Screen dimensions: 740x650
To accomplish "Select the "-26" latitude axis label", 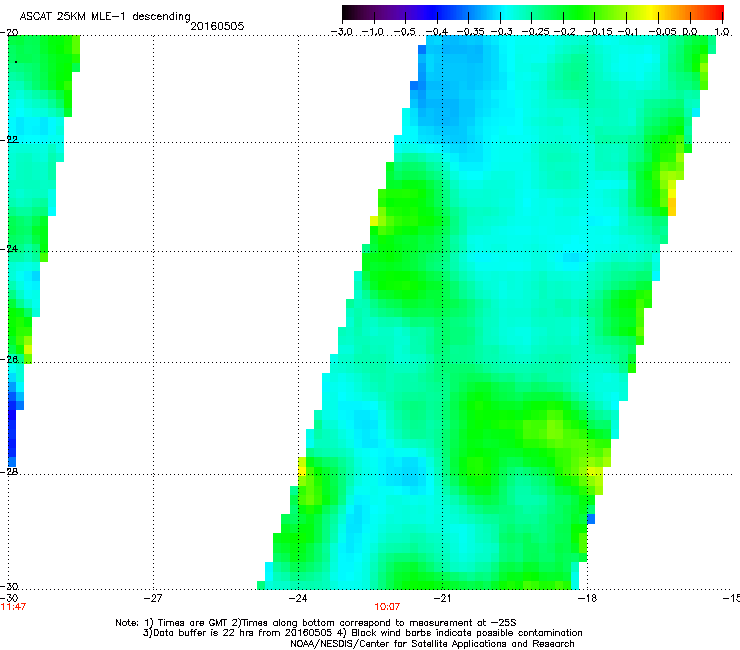I will [9, 359].
